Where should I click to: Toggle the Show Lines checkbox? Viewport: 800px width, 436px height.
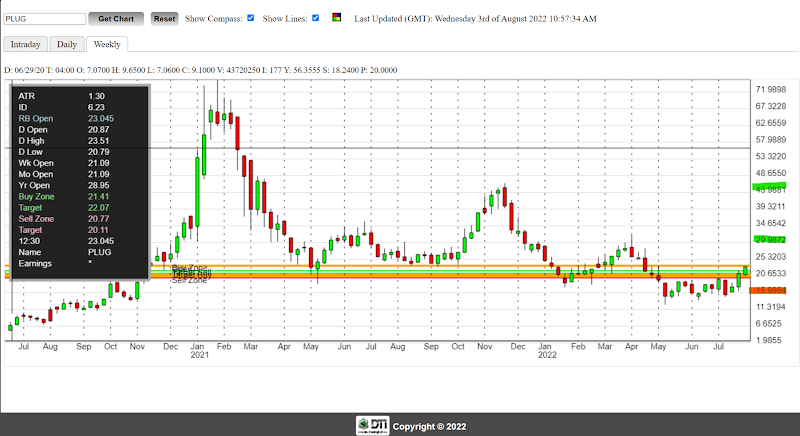click(315, 18)
